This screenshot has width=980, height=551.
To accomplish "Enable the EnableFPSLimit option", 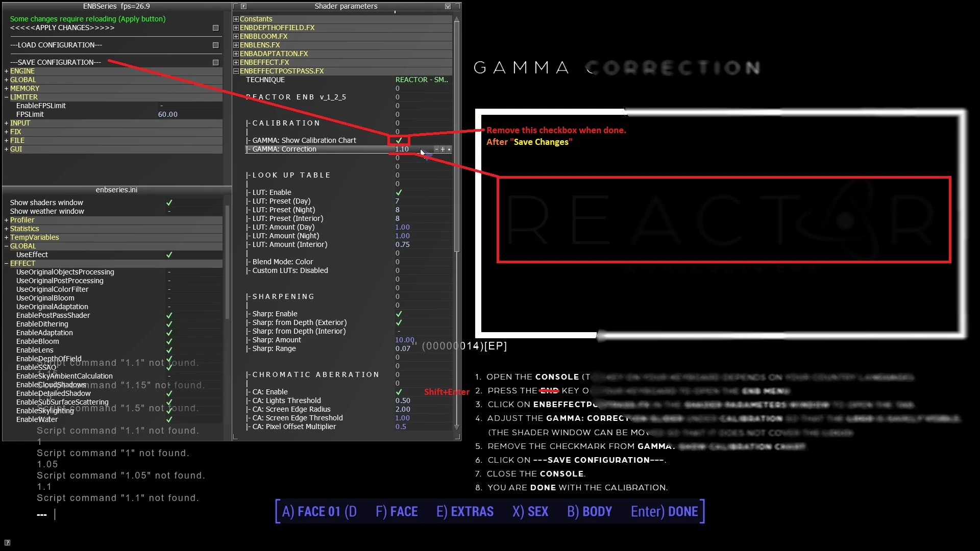I will pos(161,106).
